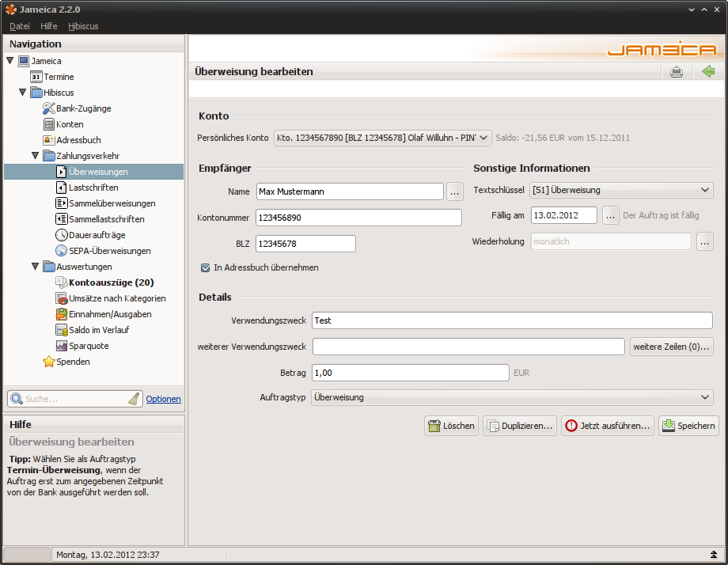Click the green back arrow icon
728x565 pixels.
pyautogui.click(x=708, y=72)
